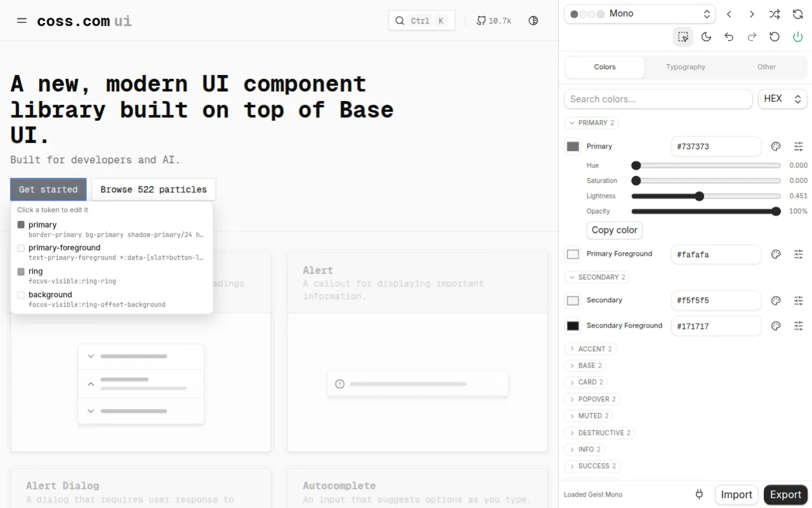Open the site search box with Ctrl K
This screenshot has height=508, width=812.
pos(422,20)
